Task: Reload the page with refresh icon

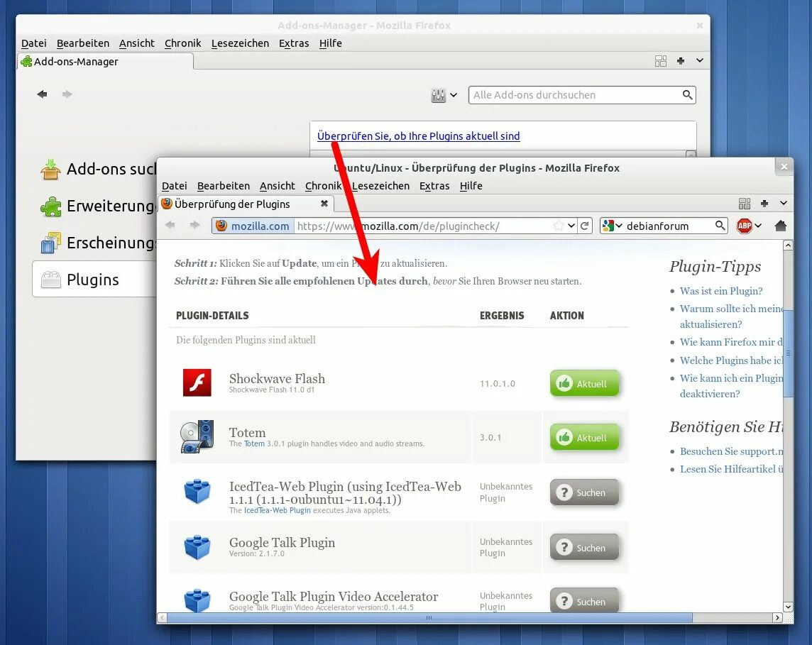Action: click(x=585, y=226)
